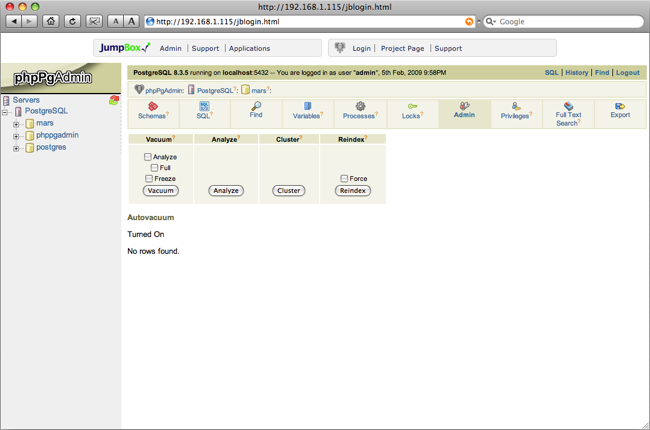Click the orange RSS reload icon in address bar
Image resolution: width=650 pixels, height=430 pixels.
[469, 22]
